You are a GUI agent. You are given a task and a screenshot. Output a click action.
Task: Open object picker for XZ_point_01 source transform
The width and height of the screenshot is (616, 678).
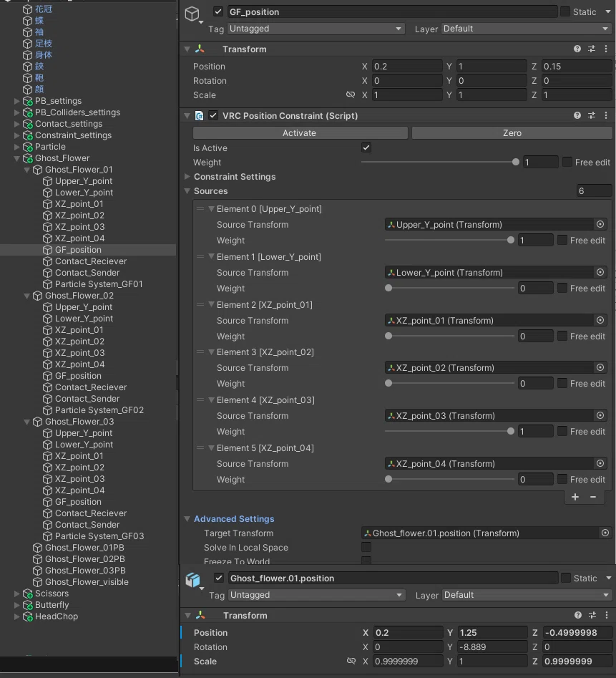[600, 320]
